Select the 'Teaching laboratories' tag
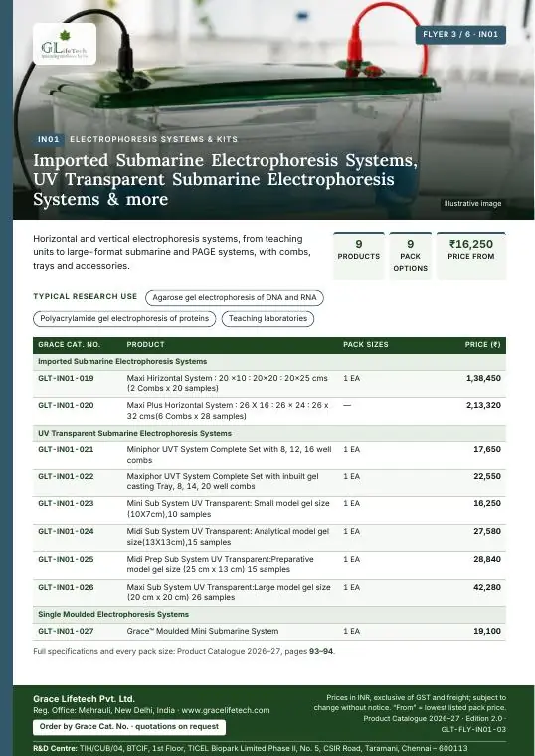535x756 pixels. click(x=267, y=318)
